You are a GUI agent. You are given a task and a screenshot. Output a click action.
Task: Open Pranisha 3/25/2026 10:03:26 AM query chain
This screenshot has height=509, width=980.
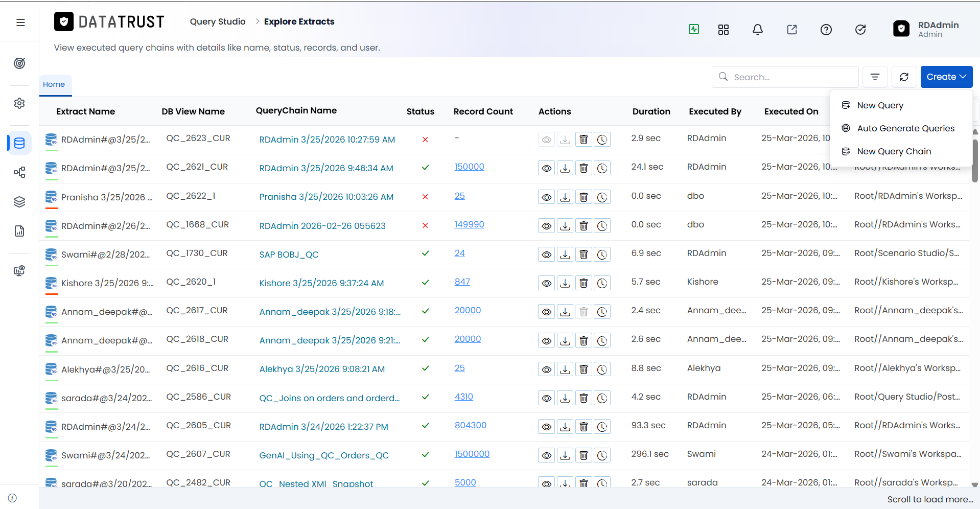tap(326, 197)
